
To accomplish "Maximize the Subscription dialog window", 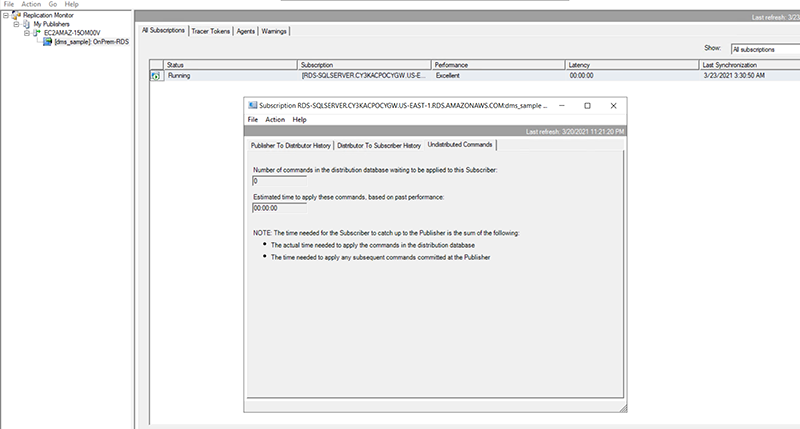I will click(x=587, y=105).
